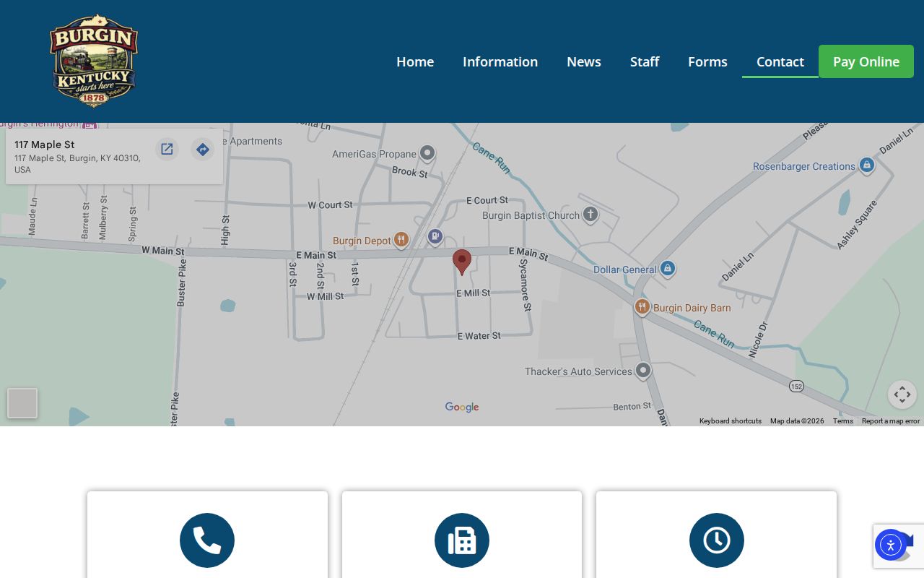Open the accessibility options widget
The image size is (924, 578).
[x=891, y=545]
